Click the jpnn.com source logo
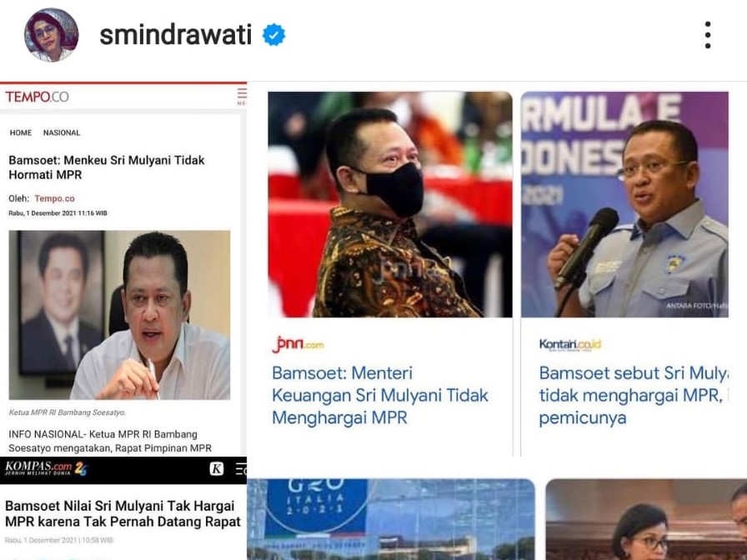The height and width of the screenshot is (560, 747). (x=298, y=344)
